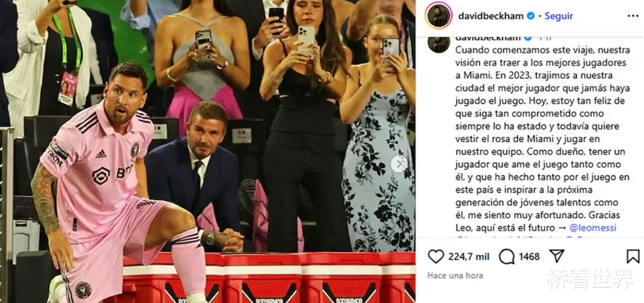Open the three-dot more options menu
Image resolution: width=644 pixels, height=303 pixels.
[x=633, y=16]
